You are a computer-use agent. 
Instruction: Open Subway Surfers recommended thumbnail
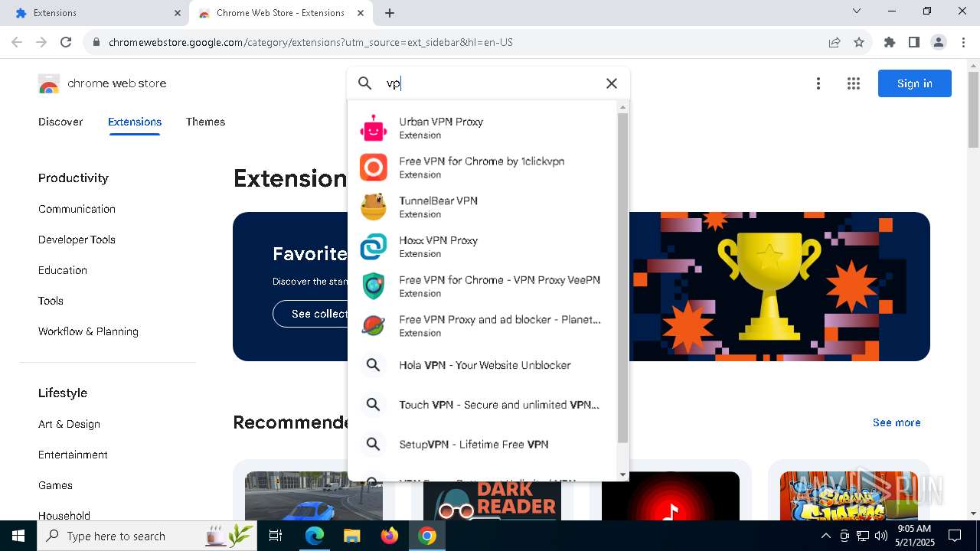click(848, 496)
